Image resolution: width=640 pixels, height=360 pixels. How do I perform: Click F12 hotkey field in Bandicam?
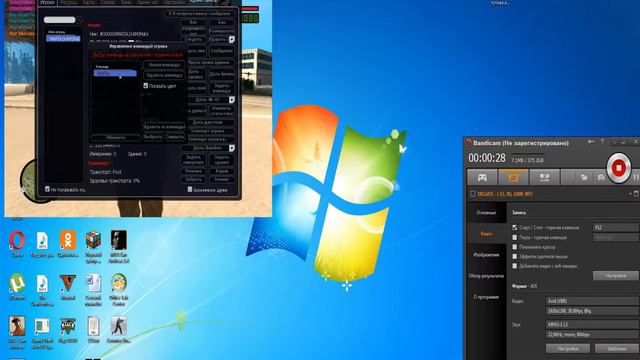coord(616,227)
